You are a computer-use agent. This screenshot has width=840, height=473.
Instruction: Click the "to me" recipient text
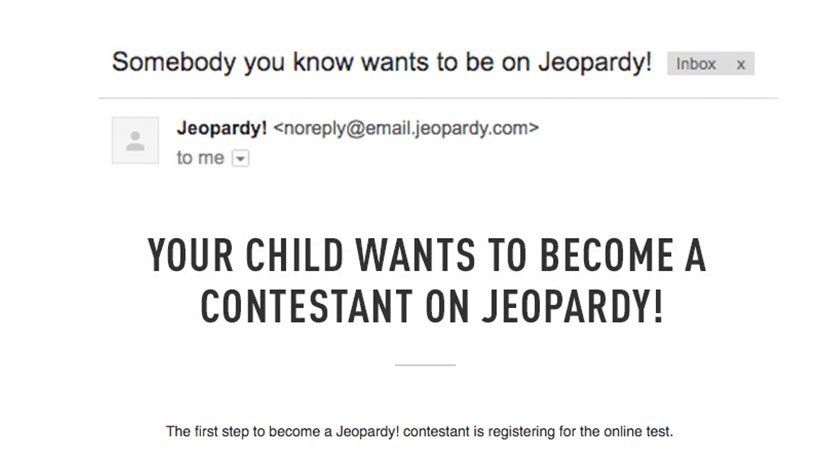click(200, 158)
